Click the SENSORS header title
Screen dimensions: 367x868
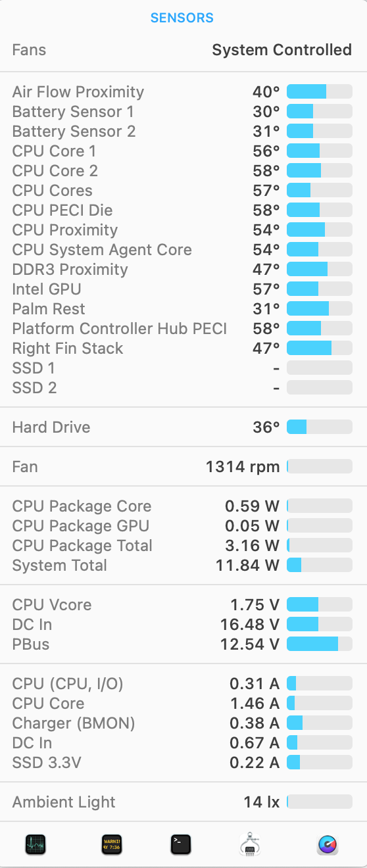pyautogui.click(x=182, y=18)
